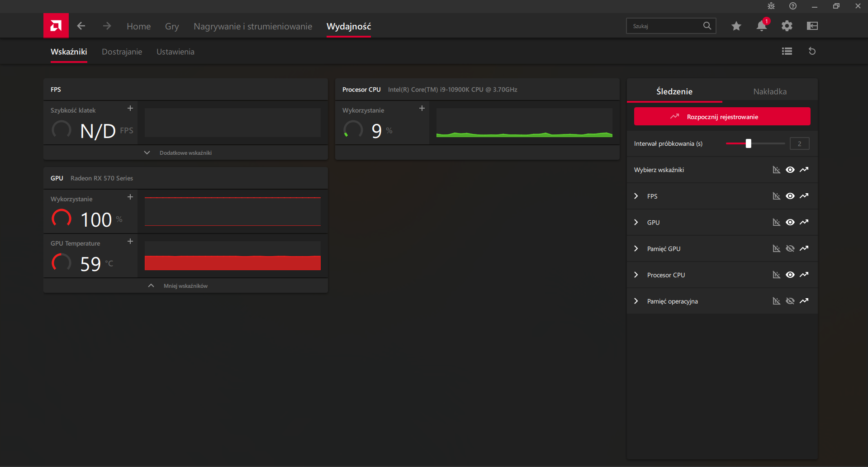
Task: Click the Interwał próbkowania slider handle
Action: (748, 143)
